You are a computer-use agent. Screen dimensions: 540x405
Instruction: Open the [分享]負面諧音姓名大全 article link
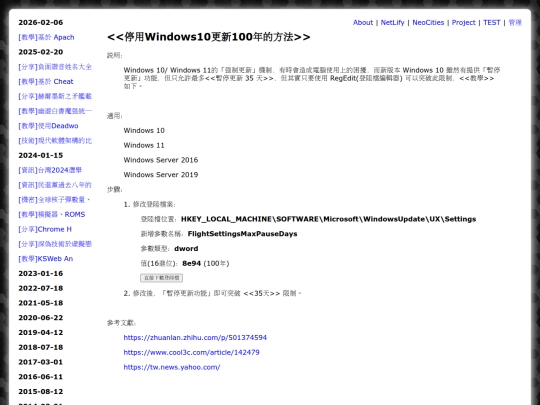pos(55,67)
